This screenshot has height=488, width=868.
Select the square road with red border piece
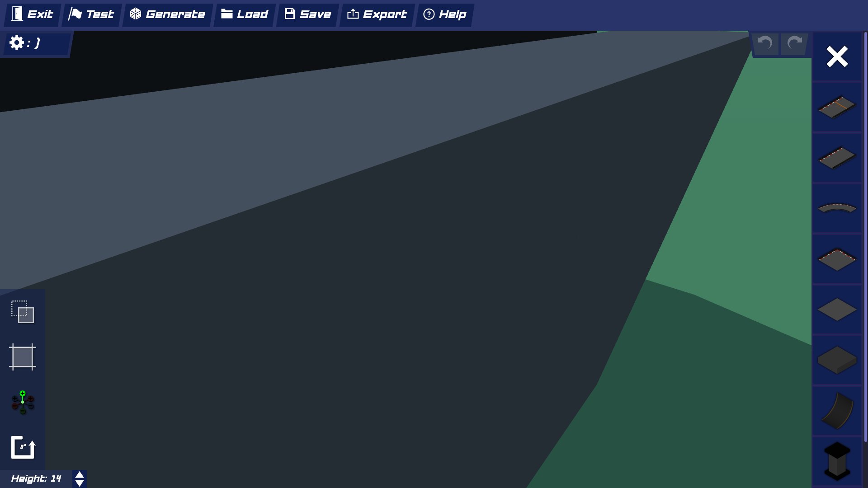(x=837, y=259)
